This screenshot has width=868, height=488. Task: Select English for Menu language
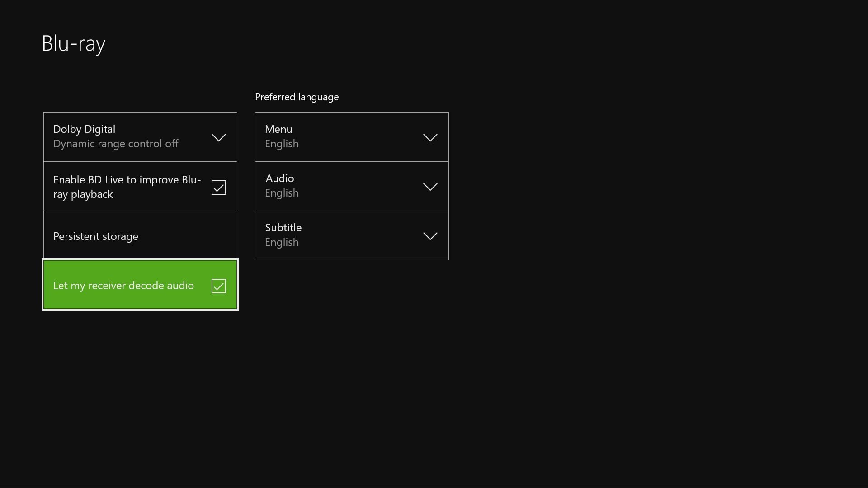point(352,136)
